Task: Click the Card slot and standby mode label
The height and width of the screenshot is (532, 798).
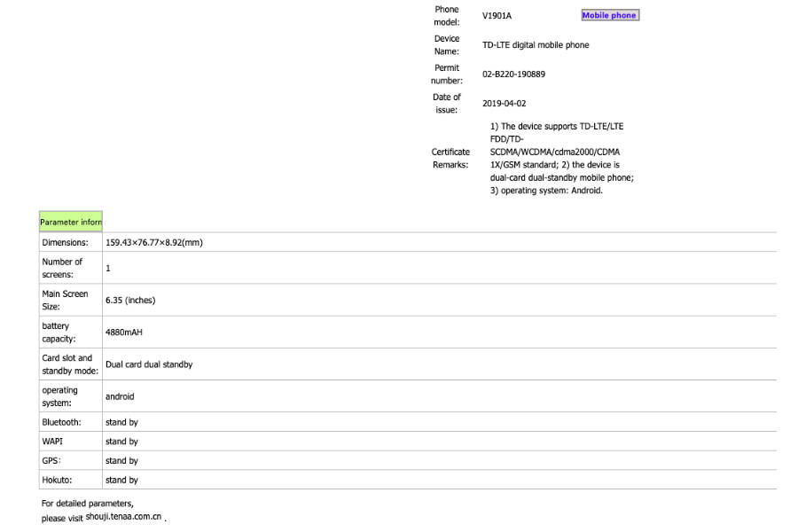Action: click(x=70, y=364)
